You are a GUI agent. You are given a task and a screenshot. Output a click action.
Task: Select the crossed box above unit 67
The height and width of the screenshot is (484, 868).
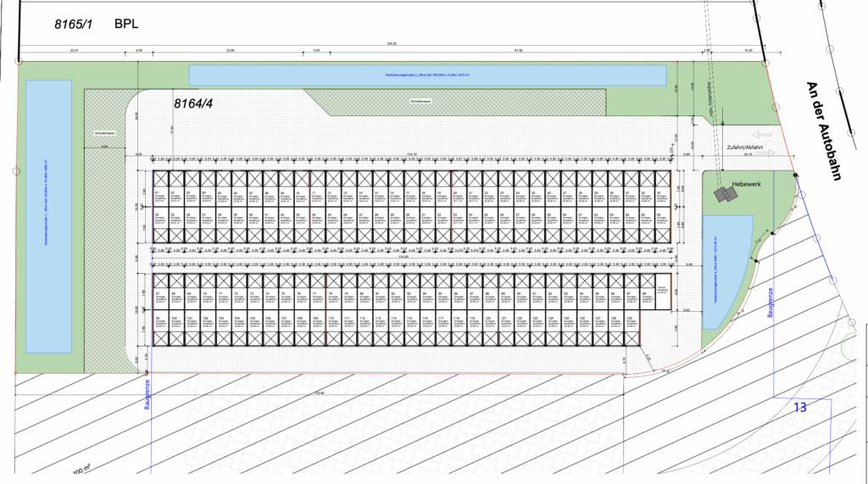[160, 281]
